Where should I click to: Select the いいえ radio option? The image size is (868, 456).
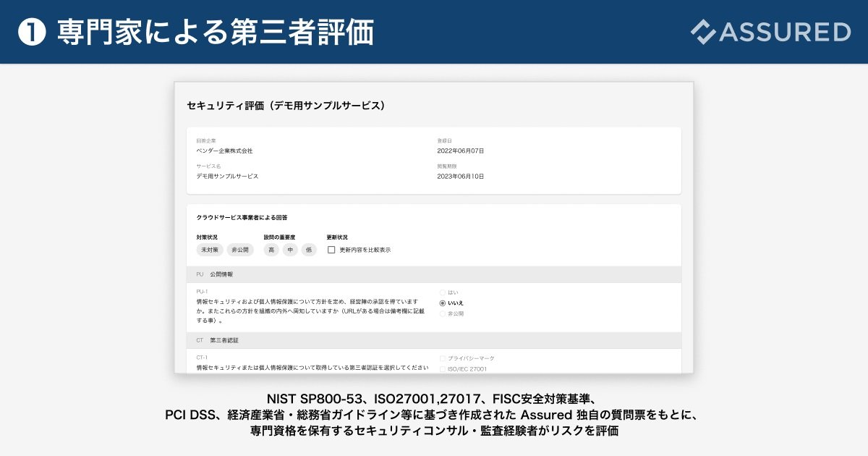(x=443, y=303)
